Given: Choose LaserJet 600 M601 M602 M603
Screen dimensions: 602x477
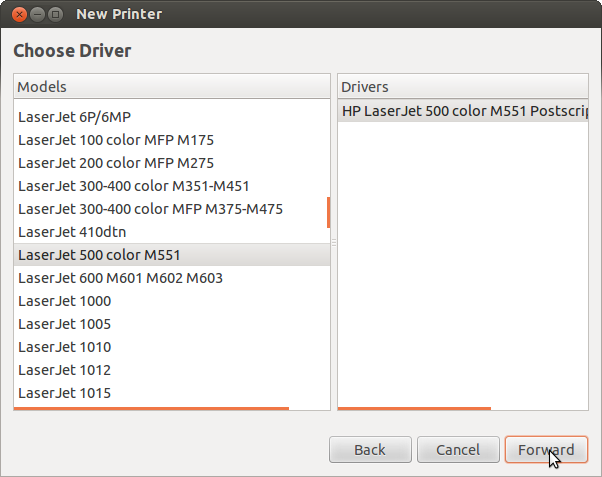Looking at the screenshot, I should [x=120, y=278].
